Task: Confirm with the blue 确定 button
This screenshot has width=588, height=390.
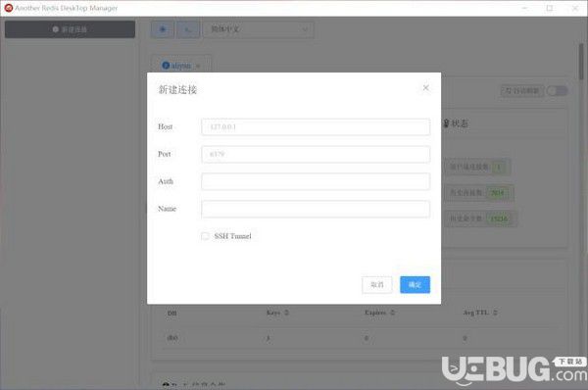Action: coord(415,284)
